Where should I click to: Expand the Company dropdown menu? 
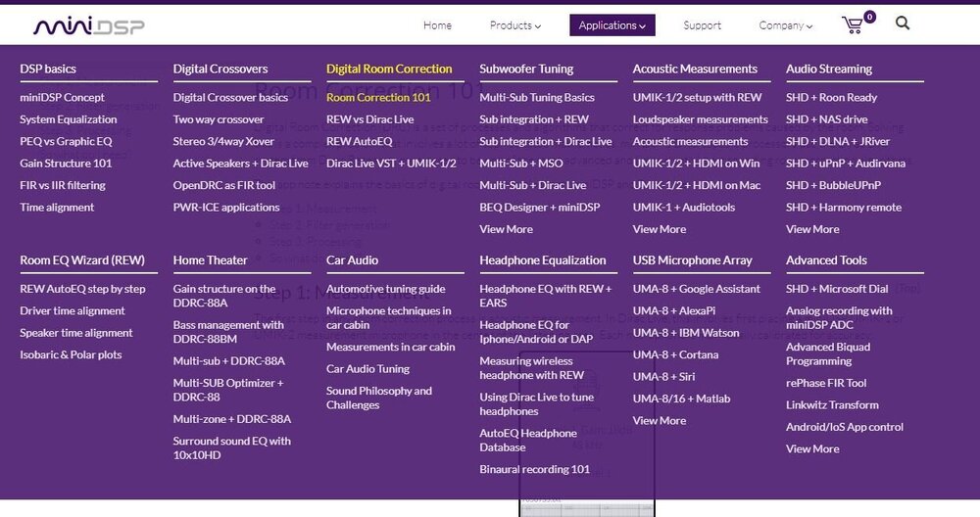pyautogui.click(x=785, y=25)
